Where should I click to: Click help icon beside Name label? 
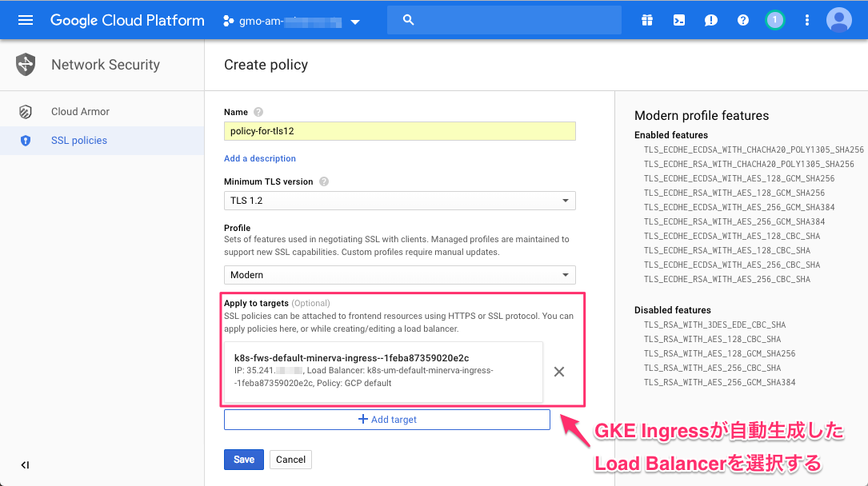pos(258,113)
